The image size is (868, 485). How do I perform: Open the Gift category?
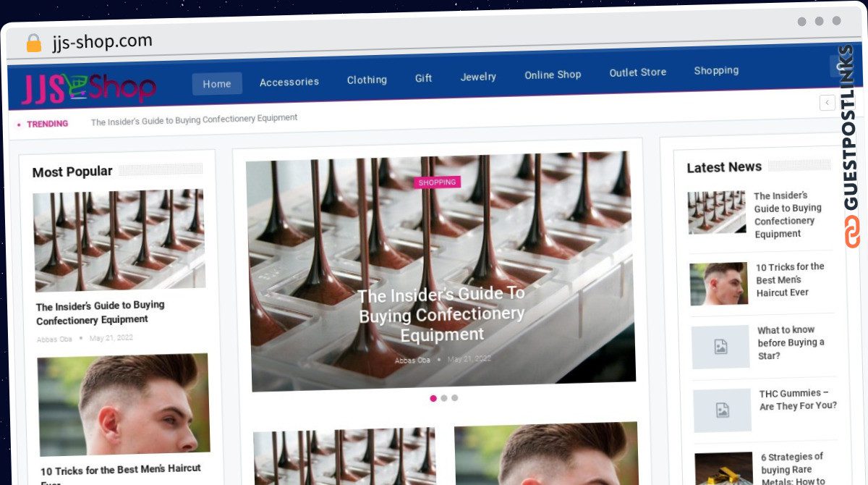pos(424,78)
